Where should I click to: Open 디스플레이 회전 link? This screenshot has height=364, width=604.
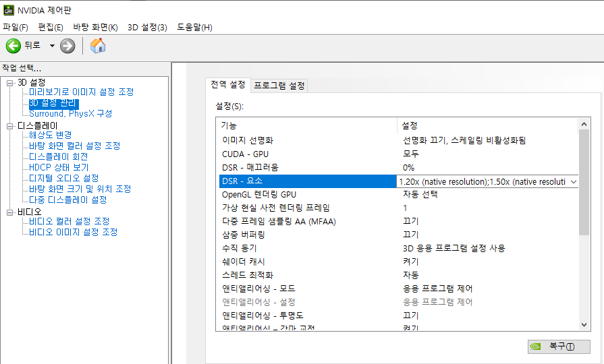[x=59, y=156]
